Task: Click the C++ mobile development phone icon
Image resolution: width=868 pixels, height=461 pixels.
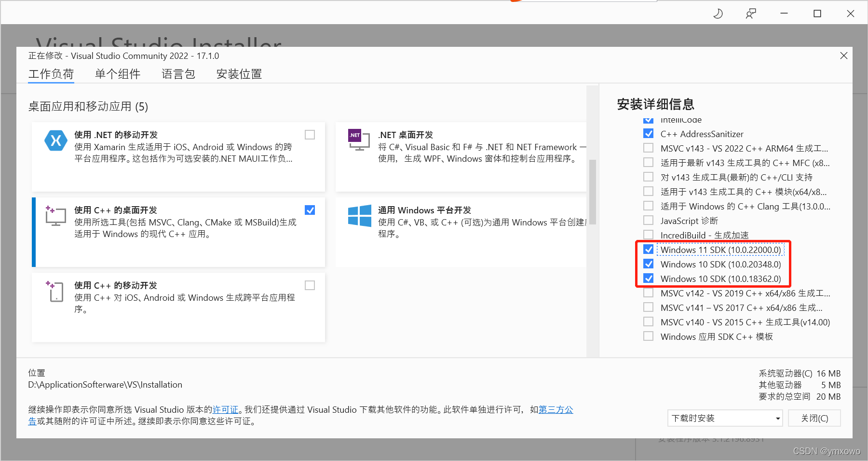Action: pos(54,292)
